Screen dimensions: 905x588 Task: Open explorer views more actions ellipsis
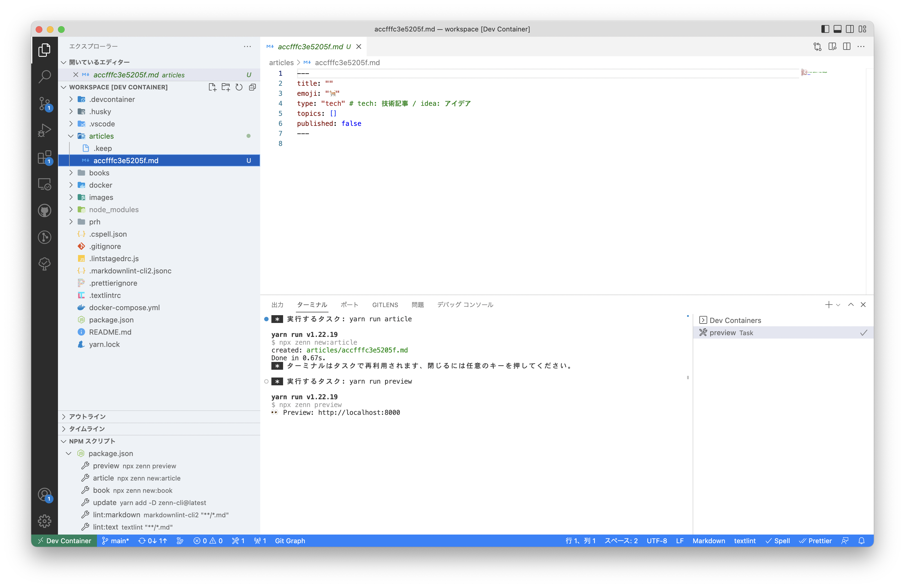pos(247,46)
